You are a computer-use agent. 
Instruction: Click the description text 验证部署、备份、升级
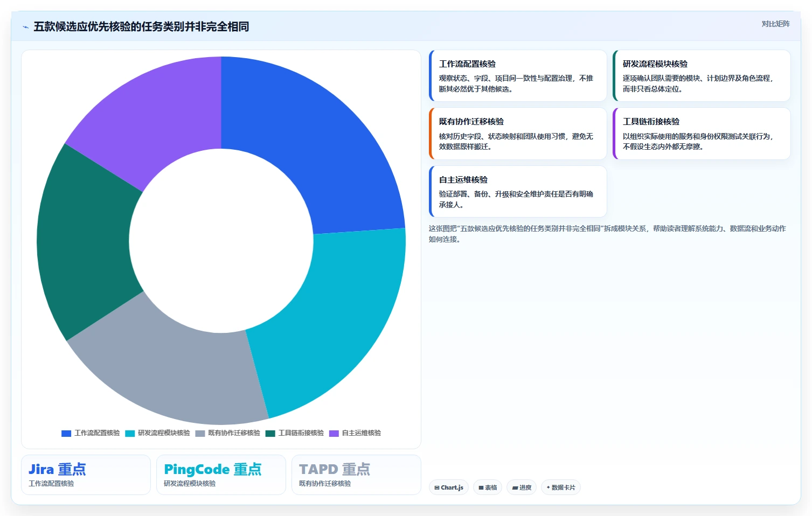coord(516,199)
